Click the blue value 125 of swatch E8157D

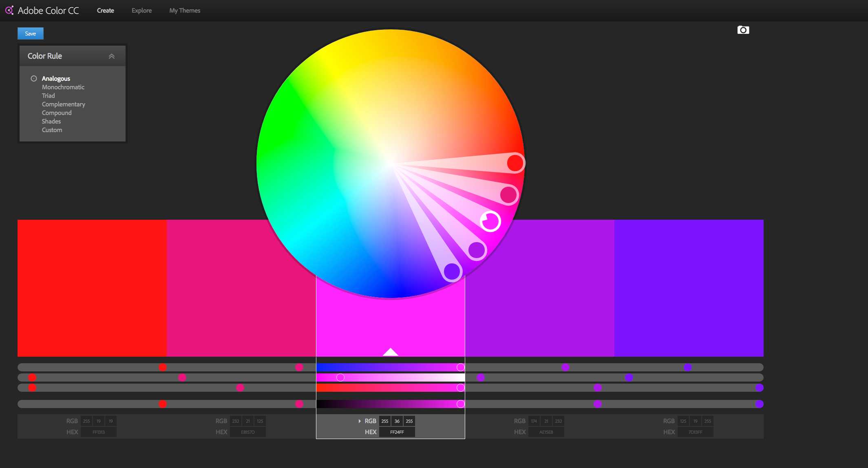point(260,421)
